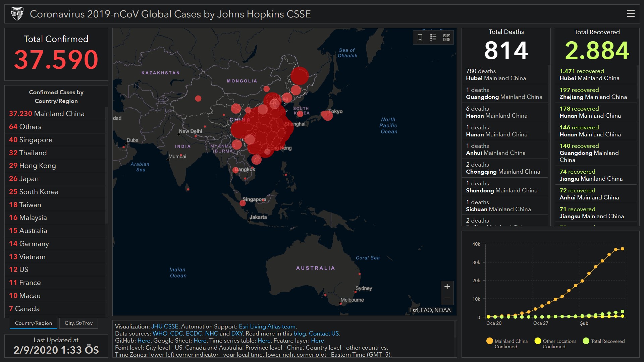The image size is (644, 362).
Task: Click the scrollbar of country list
Action: pos(106,165)
